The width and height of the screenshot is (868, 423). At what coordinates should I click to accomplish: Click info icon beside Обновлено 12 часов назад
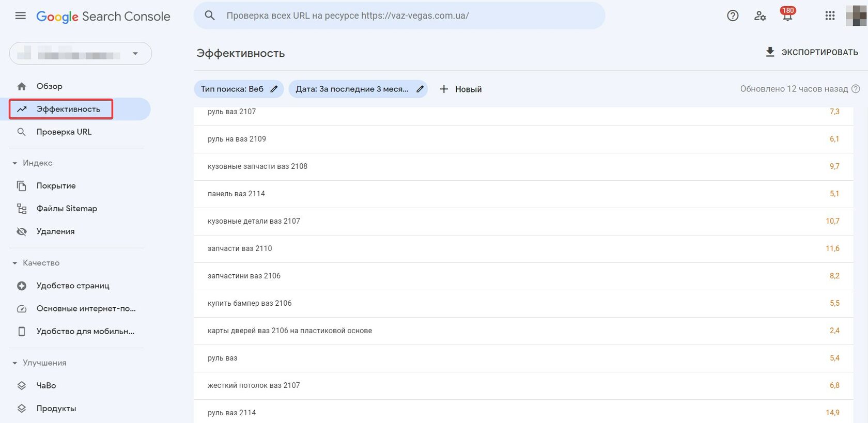click(856, 89)
